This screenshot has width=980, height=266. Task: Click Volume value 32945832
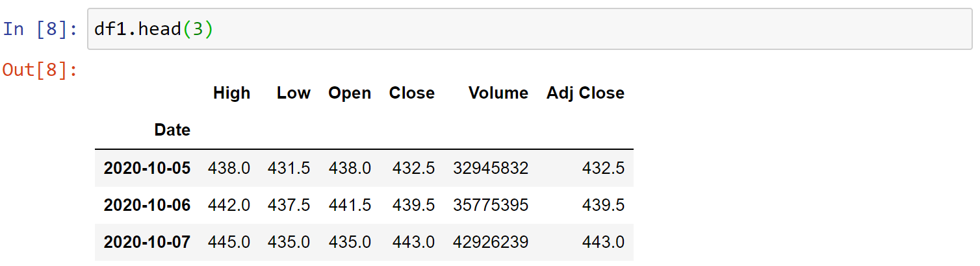(x=491, y=169)
